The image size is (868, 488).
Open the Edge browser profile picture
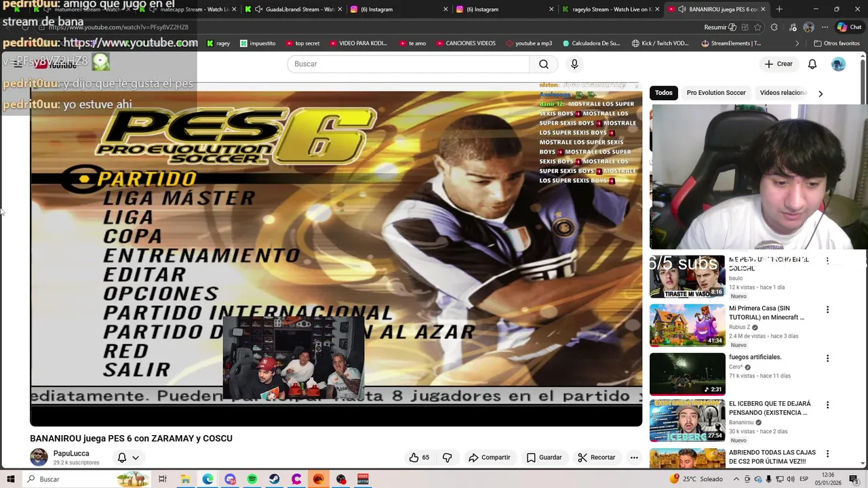pyautogui.click(x=808, y=27)
